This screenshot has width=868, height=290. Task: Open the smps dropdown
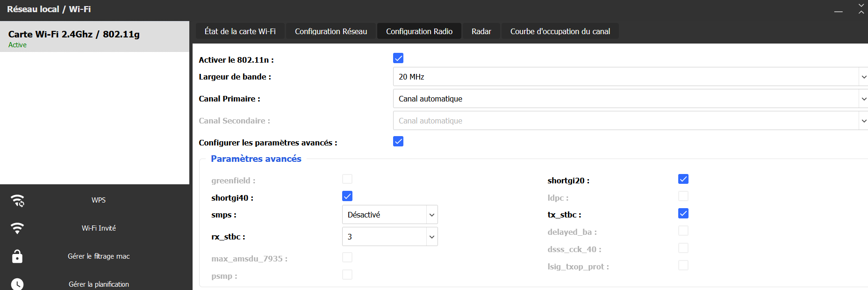390,215
